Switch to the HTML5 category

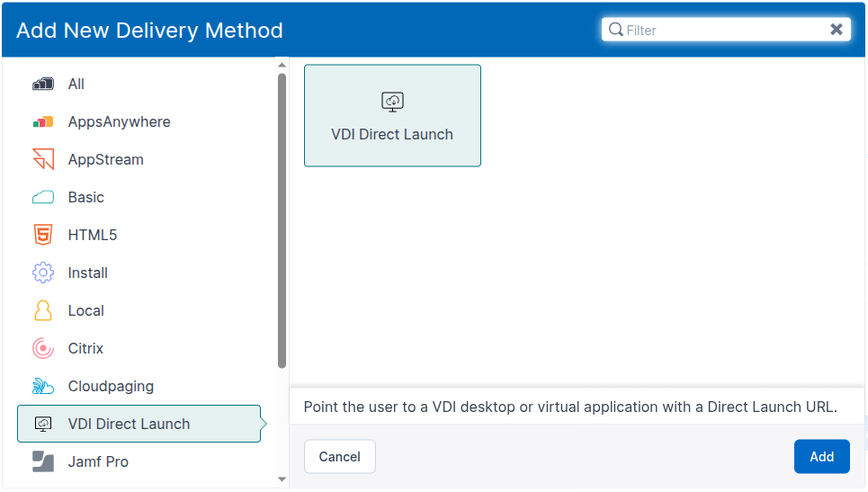93,235
